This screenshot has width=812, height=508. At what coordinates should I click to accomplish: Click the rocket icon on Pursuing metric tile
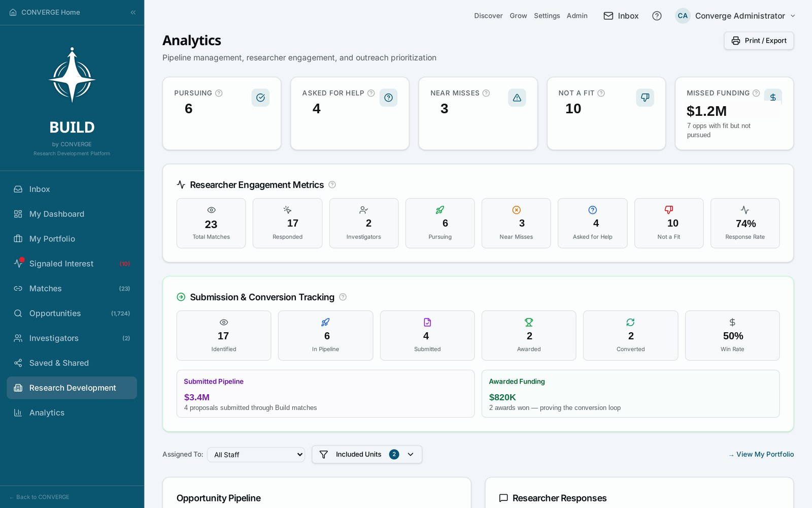coord(440,210)
